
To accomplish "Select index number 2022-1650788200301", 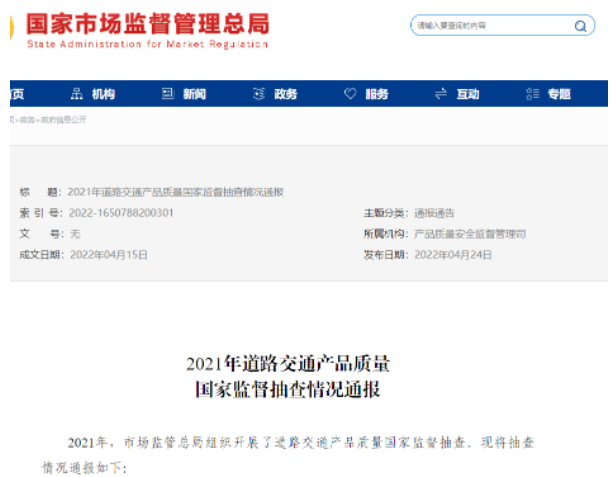I will pyautogui.click(x=121, y=213).
